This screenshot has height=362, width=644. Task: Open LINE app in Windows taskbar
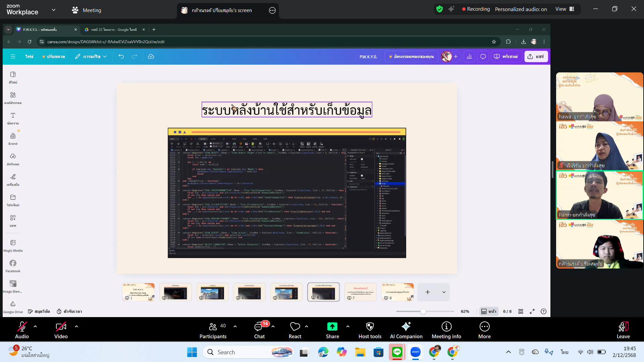coord(397,352)
